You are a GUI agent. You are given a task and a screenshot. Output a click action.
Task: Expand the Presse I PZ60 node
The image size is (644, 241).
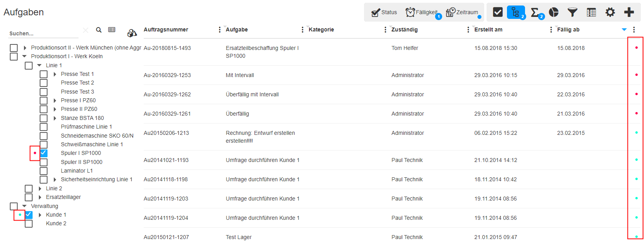pos(55,100)
